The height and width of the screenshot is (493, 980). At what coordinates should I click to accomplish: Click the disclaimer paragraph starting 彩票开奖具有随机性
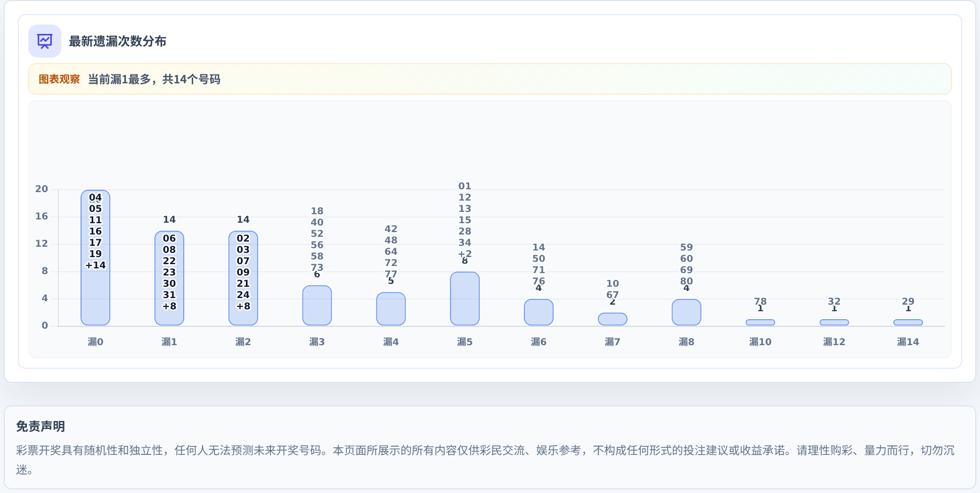coord(485,460)
